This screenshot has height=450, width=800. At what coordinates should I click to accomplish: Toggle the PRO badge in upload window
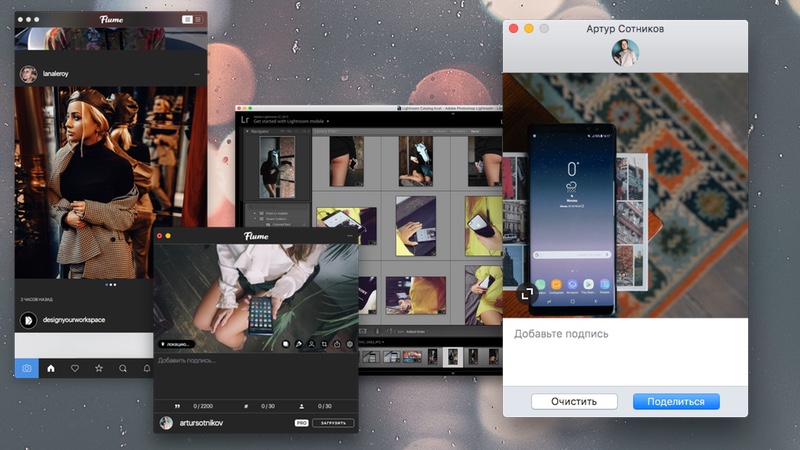click(x=301, y=423)
